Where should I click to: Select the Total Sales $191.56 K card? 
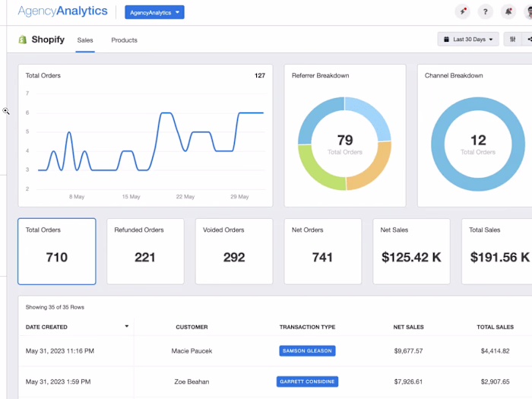pos(497,252)
